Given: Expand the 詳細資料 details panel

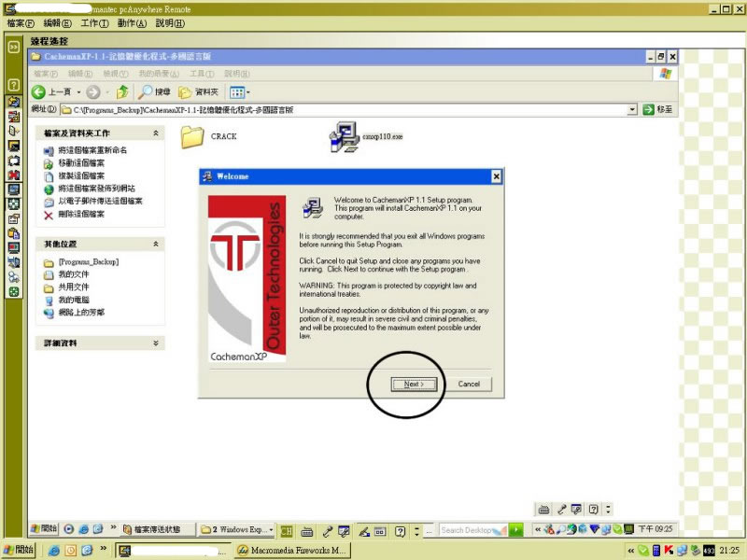Looking at the screenshot, I should point(156,343).
